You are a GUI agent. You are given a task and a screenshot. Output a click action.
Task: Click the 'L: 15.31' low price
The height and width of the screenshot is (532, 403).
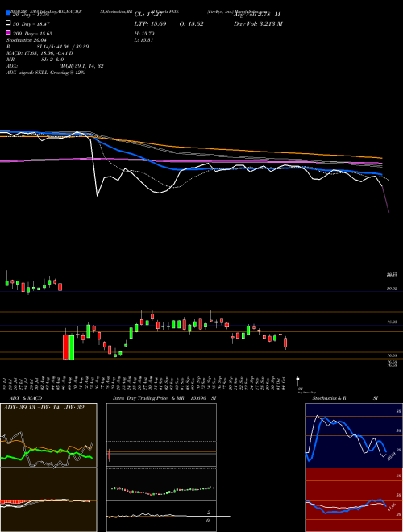point(143,40)
